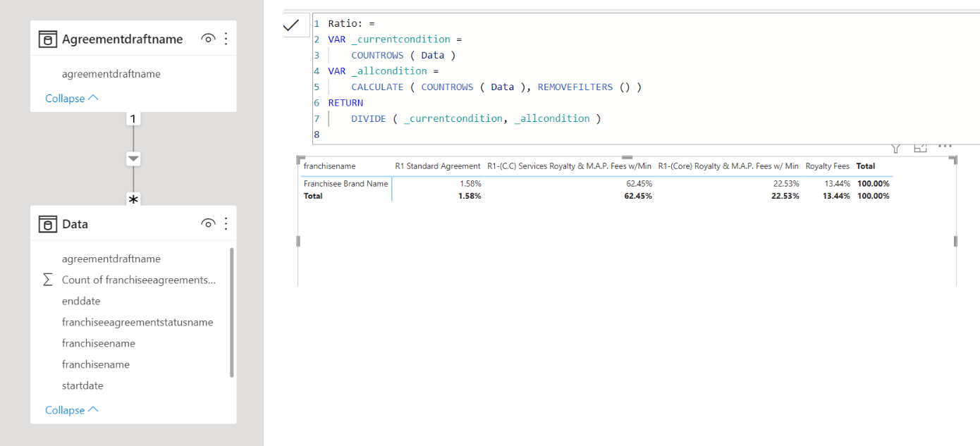
Task: Click the top resize handle of the visual
Action: tap(627, 158)
